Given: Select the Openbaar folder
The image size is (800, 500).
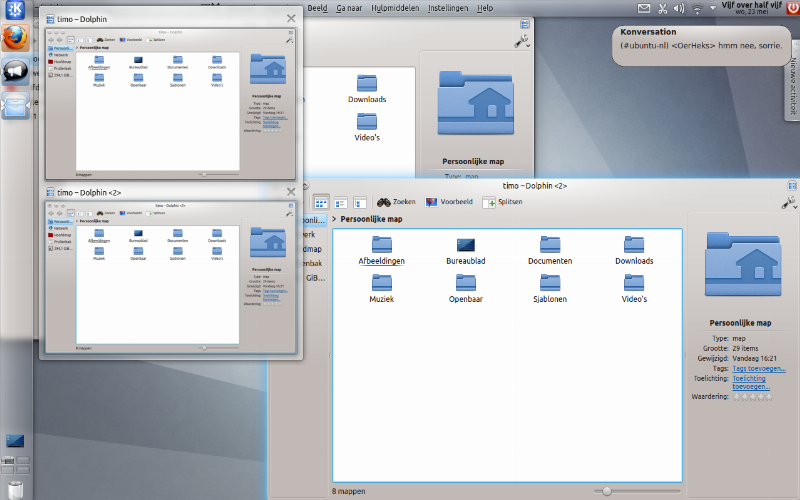Looking at the screenshot, I should pos(465,289).
